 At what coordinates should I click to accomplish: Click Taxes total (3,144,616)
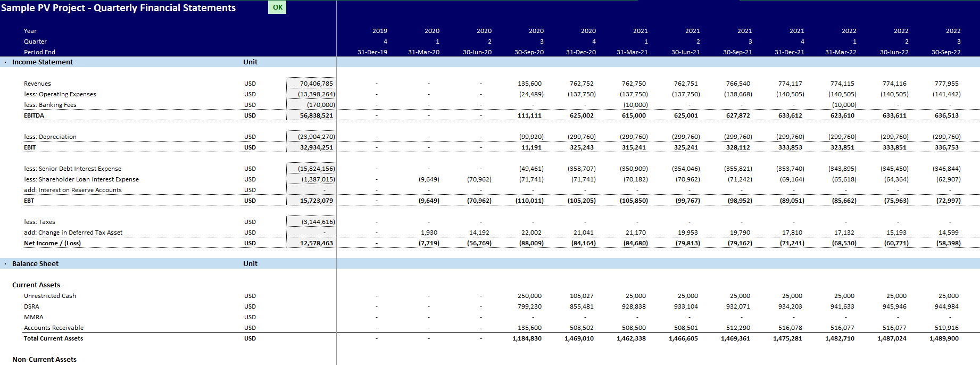(x=311, y=222)
